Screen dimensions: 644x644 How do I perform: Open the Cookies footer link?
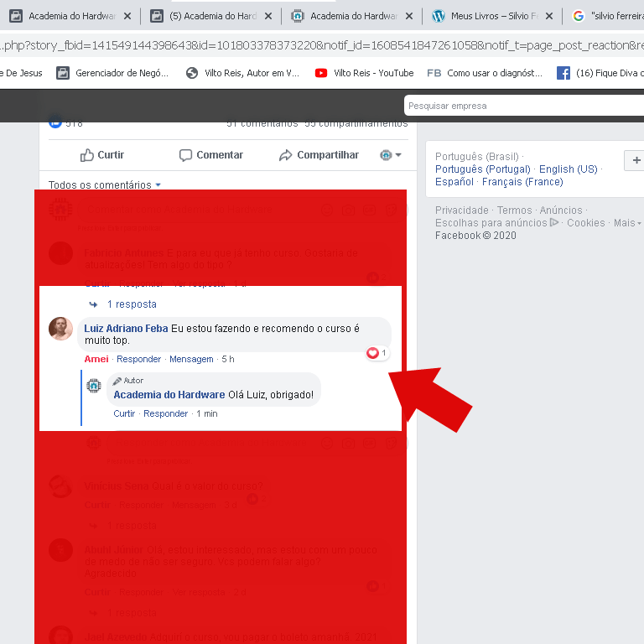(585, 222)
